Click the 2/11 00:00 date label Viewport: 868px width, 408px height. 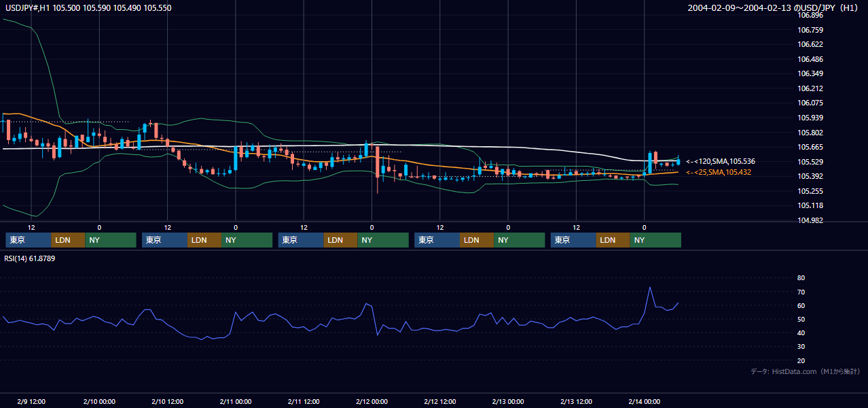(x=236, y=401)
